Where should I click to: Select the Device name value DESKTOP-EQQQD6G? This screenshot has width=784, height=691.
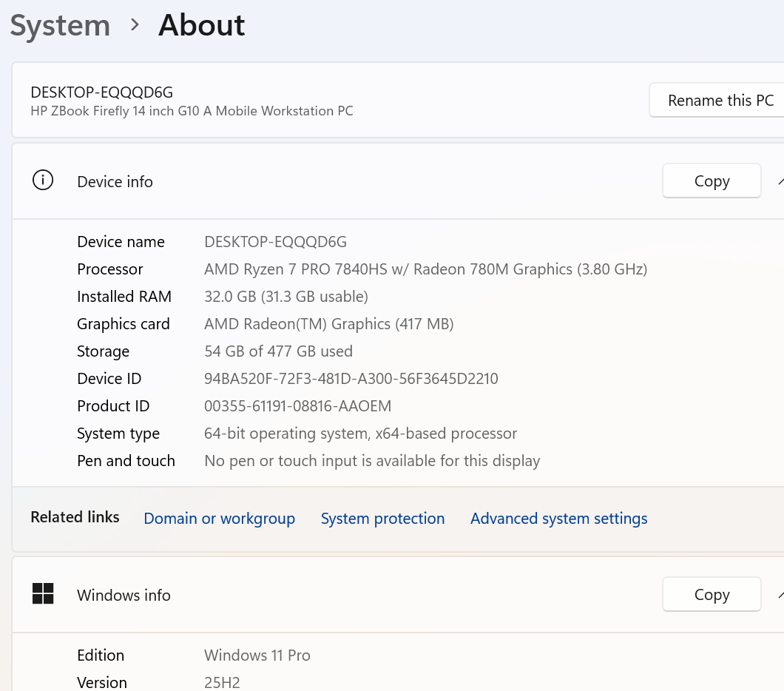tap(275, 242)
